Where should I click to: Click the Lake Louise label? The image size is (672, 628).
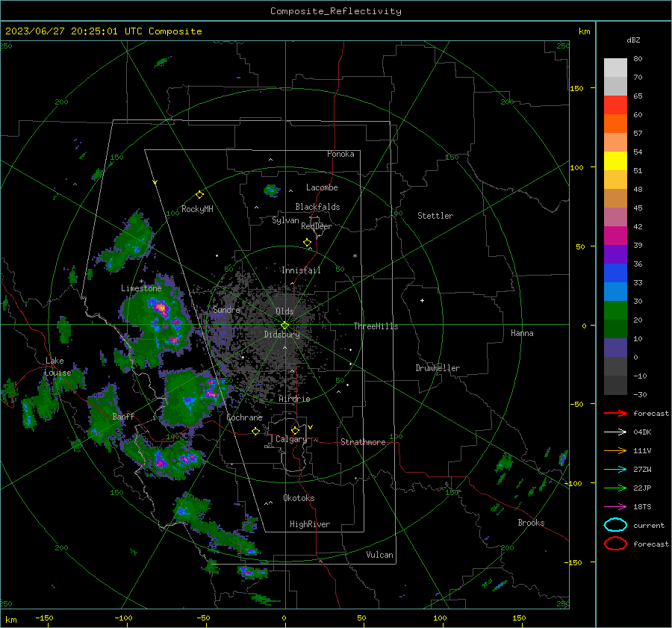pos(57,367)
